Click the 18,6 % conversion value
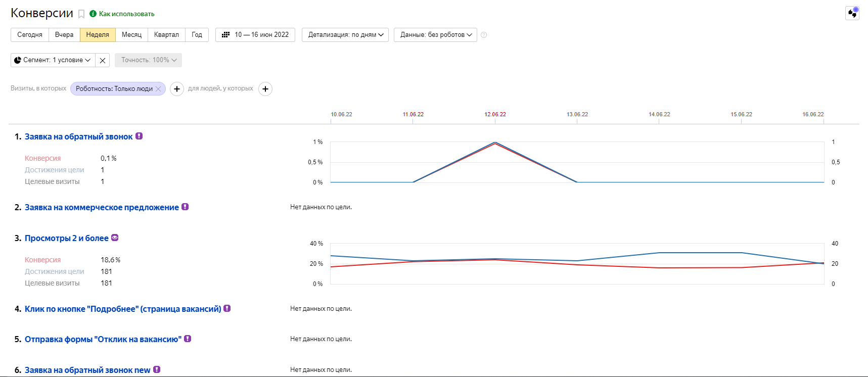Viewport: 868px width, 377px height. click(x=110, y=260)
